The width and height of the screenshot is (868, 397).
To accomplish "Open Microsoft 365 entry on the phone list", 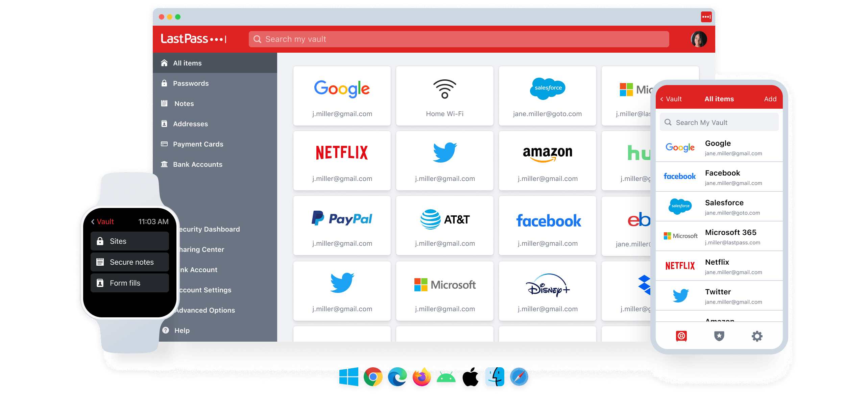I will click(719, 236).
